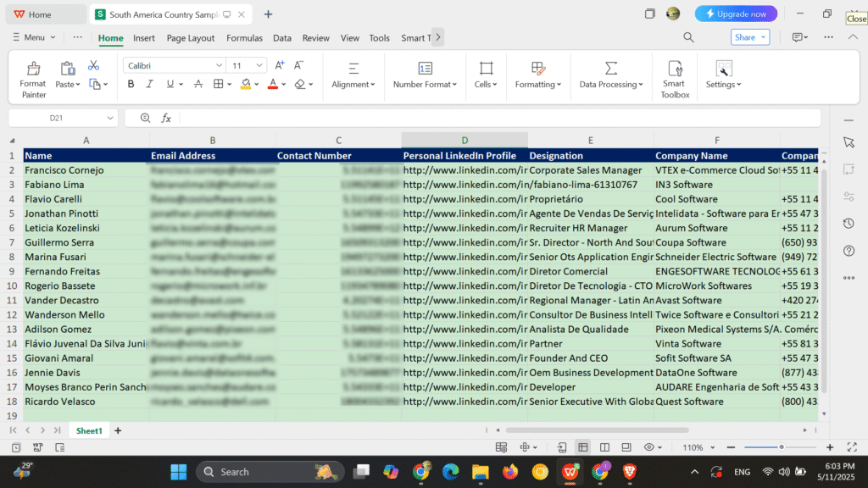Click the search magnifier in ribbon bar
Screen dimensions: 868x488
(x=688, y=37)
